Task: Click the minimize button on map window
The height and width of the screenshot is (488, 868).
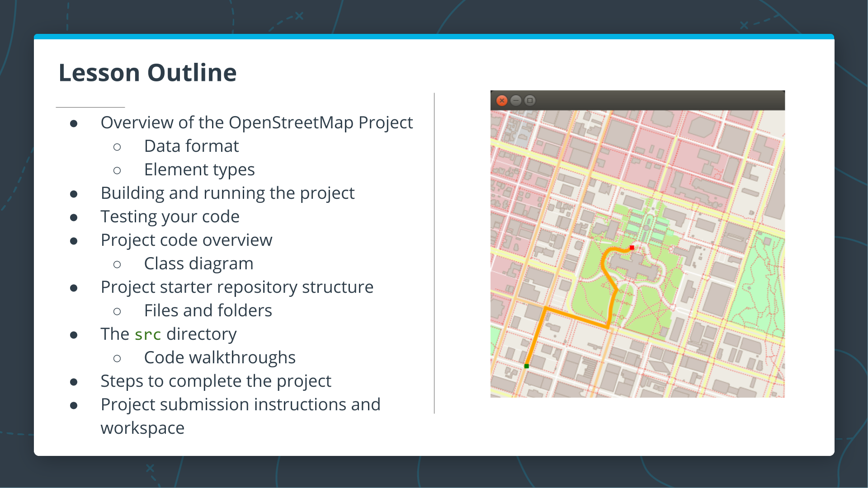Action: click(516, 100)
